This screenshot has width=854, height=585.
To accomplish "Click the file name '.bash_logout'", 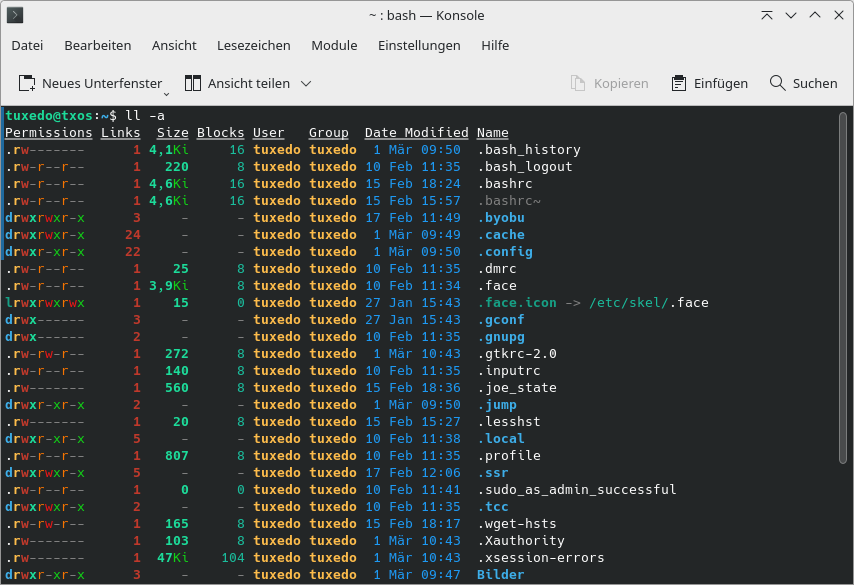I will pos(525,167).
